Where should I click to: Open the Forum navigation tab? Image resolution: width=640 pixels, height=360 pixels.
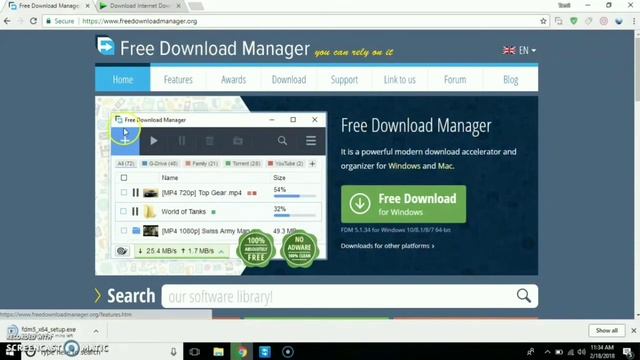coord(455,79)
